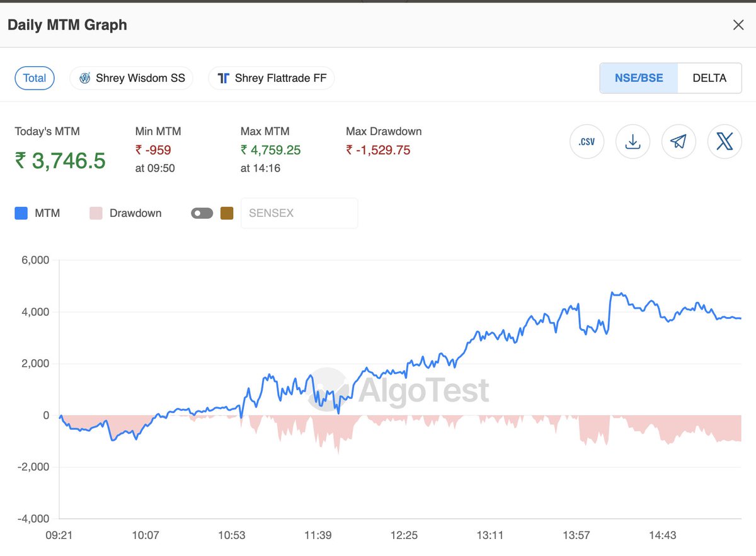The image size is (756, 556).
Task: Toggle the blue MTM legend box
Action: tap(21, 213)
